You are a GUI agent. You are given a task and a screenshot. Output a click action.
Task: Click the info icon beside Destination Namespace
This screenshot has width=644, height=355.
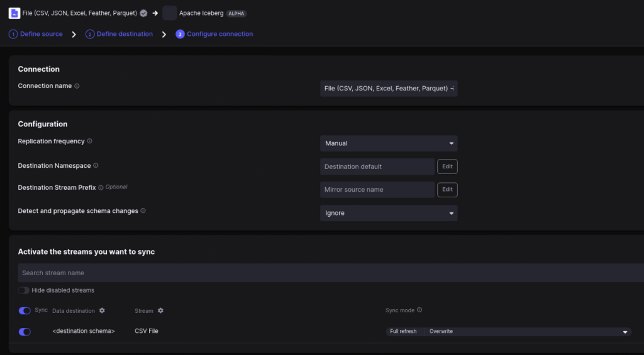(x=96, y=165)
